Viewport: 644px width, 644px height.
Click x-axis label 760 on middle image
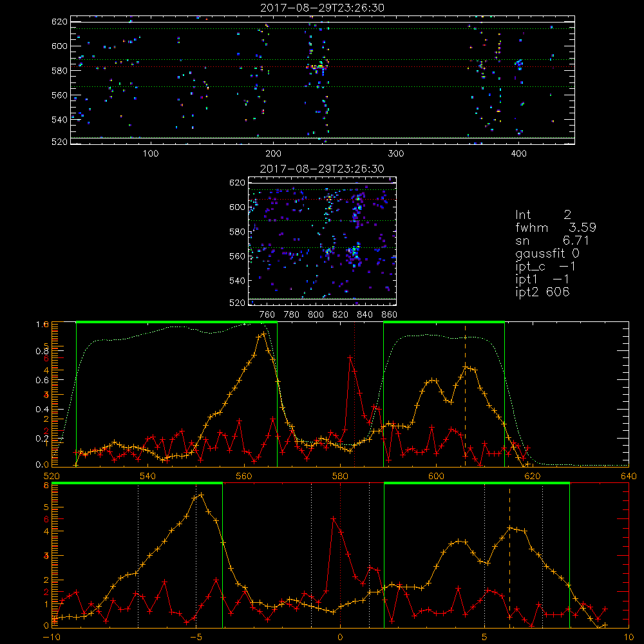(267, 315)
